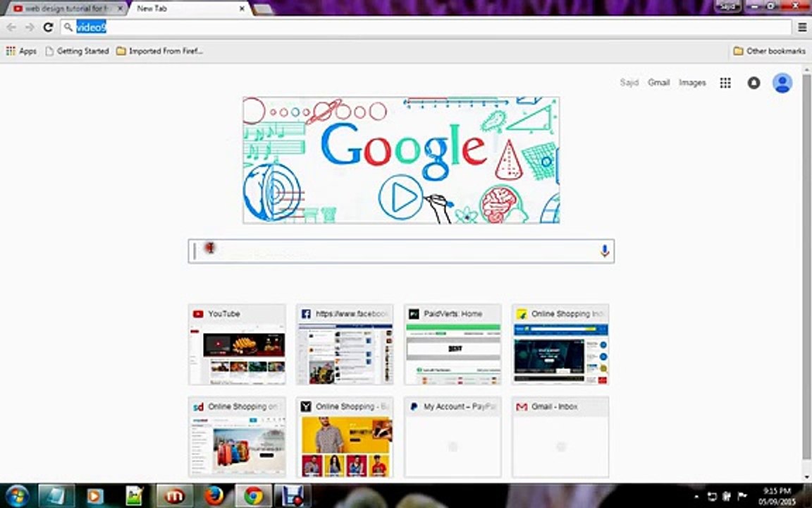Image resolution: width=812 pixels, height=508 pixels.
Task: Open Imported From Firefox bookmarks folder
Action: click(159, 51)
